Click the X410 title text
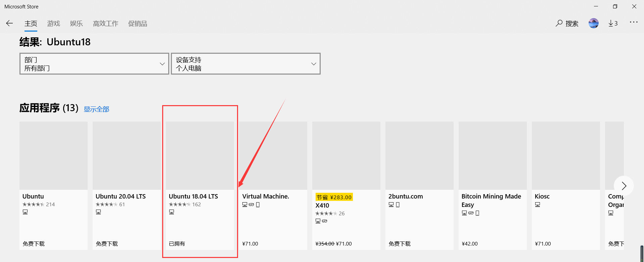The width and height of the screenshot is (644, 262). click(322, 206)
